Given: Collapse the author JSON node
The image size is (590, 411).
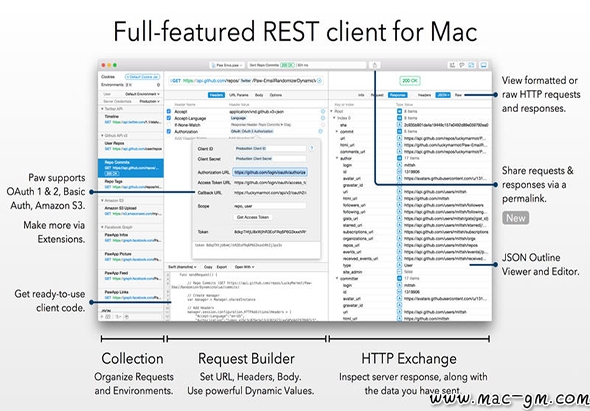Looking at the screenshot, I should [x=337, y=158].
